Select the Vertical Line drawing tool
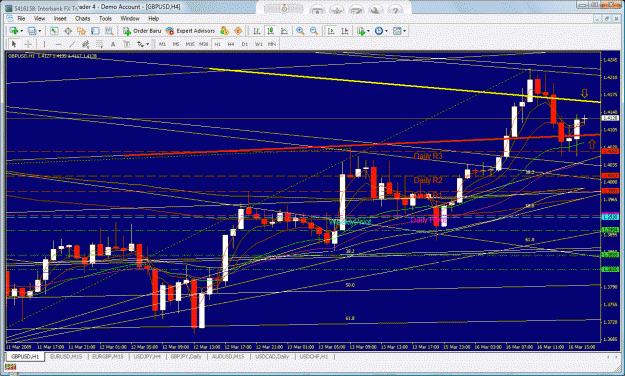This screenshot has height=376, width=625. (44, 44)
